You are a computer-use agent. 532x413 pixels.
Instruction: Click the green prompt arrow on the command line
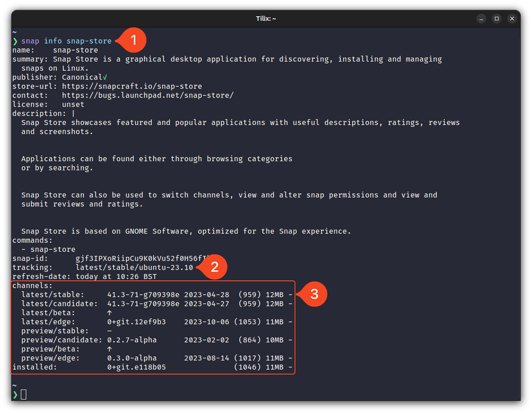[x=16, y=41]
